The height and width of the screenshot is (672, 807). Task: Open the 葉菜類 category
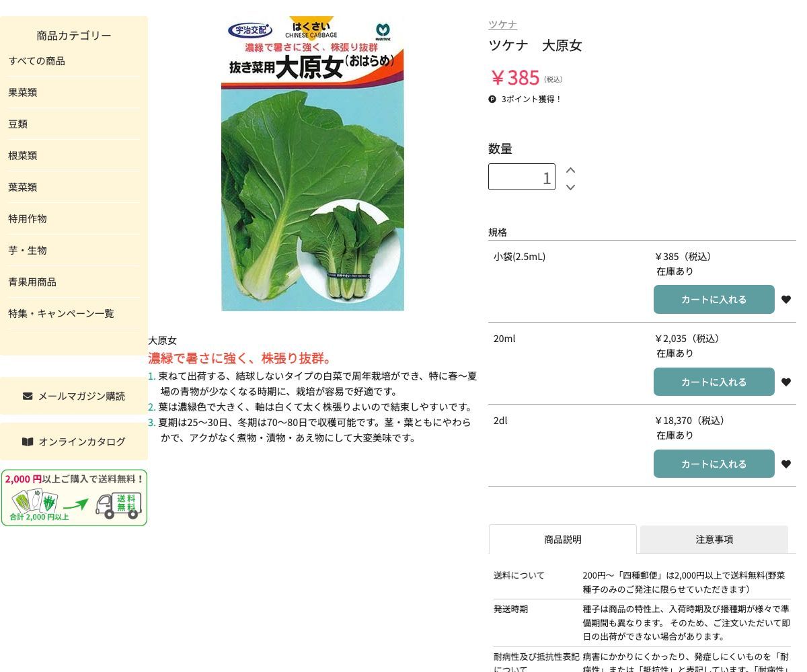click(23, 187)
